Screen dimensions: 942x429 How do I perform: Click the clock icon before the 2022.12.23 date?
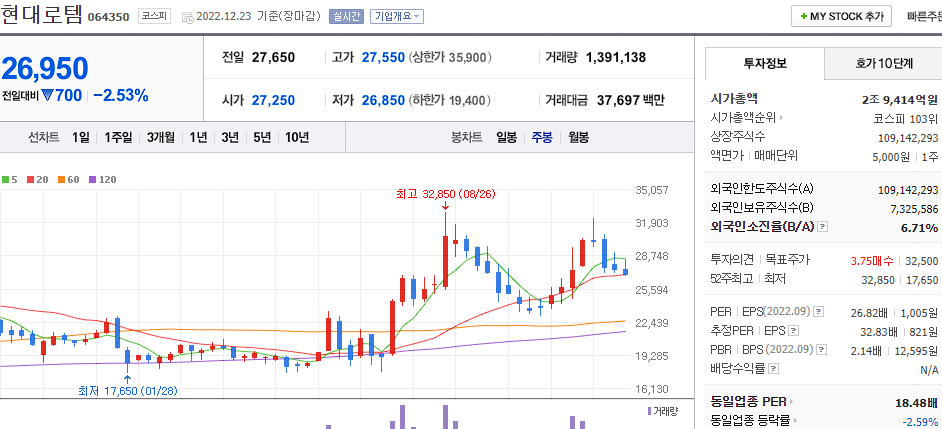pyautogui.click(x=187, y=17)
